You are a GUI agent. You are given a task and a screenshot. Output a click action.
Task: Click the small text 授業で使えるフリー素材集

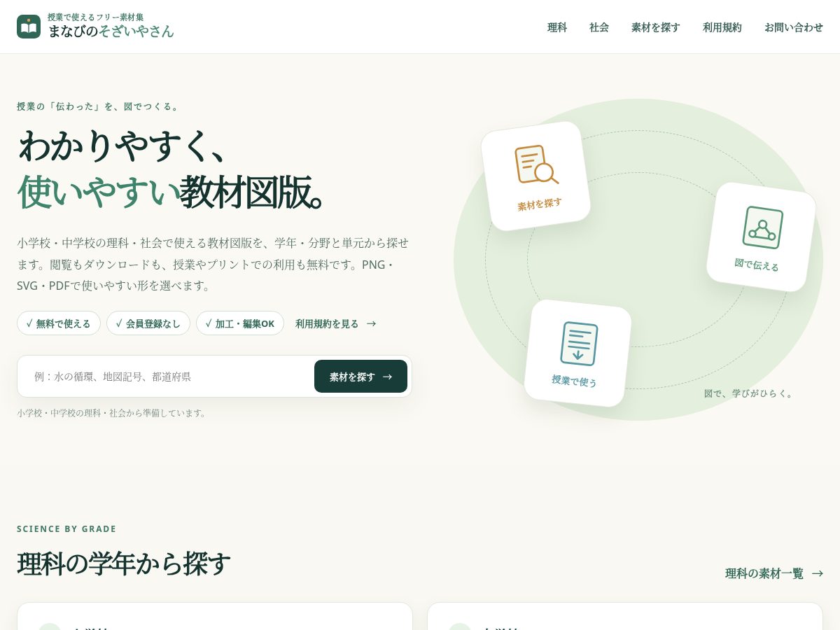(x=96, y=17)
